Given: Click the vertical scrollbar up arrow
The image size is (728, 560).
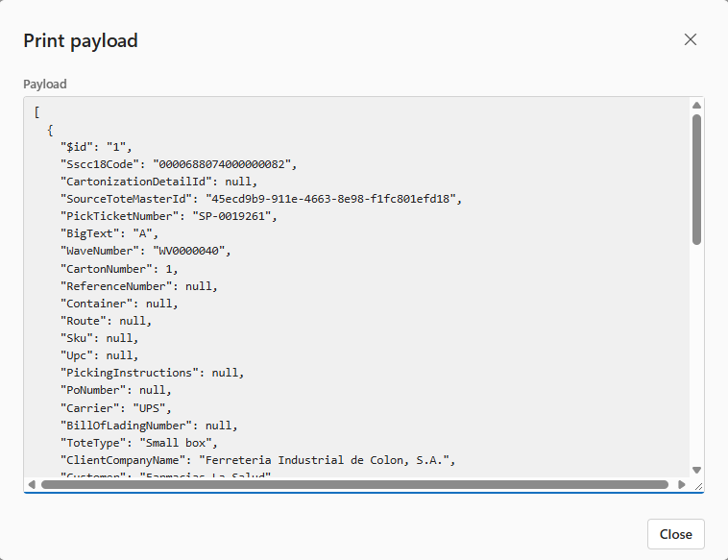Looking at the screenshot, I should [x=696, y=106].
